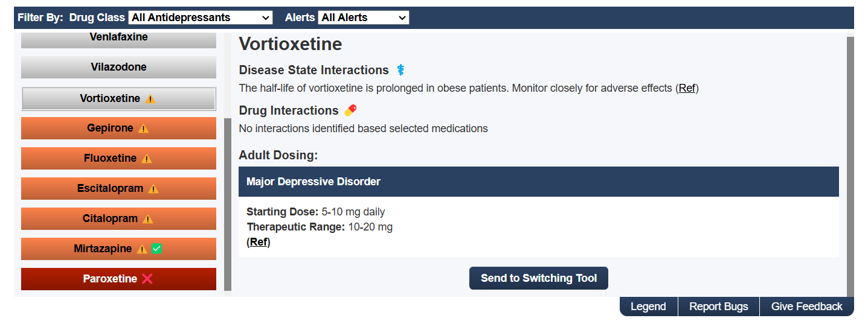Click warning icon beside Fluoxetine

(x=147, y=159)
